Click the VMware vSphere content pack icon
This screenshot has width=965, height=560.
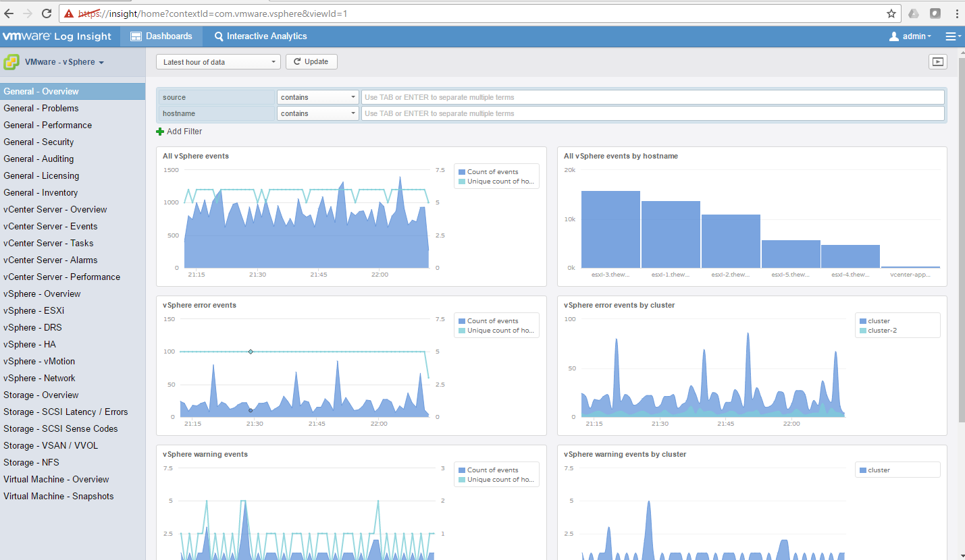pyautogui.click(x=11, y=62)
